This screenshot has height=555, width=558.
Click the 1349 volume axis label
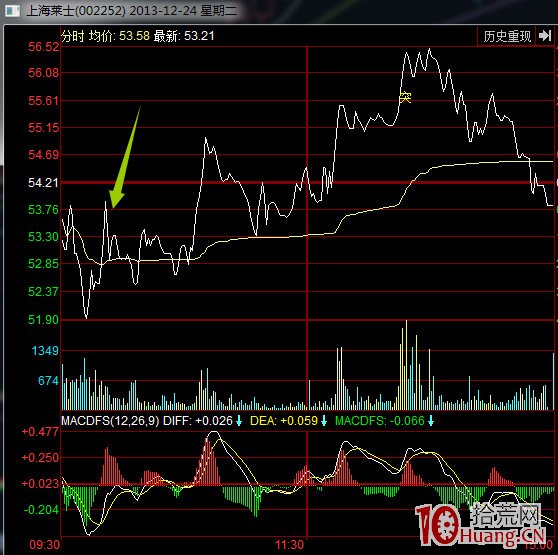(x=46, y=351)
